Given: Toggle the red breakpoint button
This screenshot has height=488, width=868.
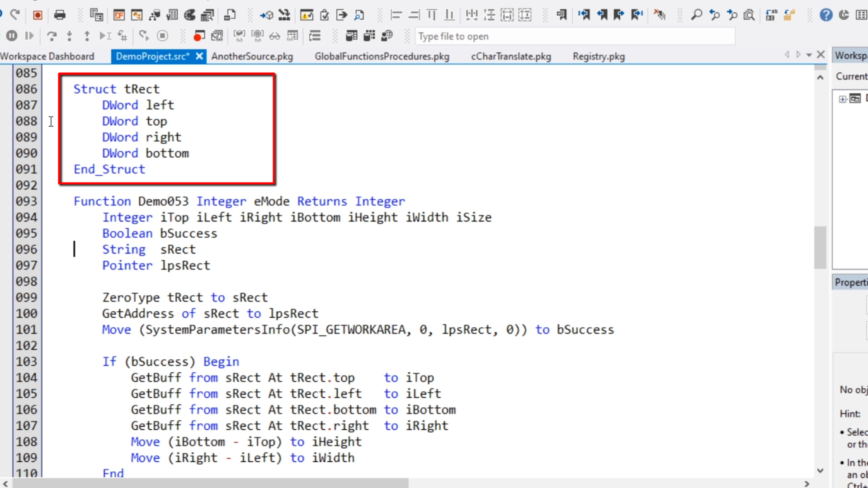Looking at the screenshot, I should (199, 36).
